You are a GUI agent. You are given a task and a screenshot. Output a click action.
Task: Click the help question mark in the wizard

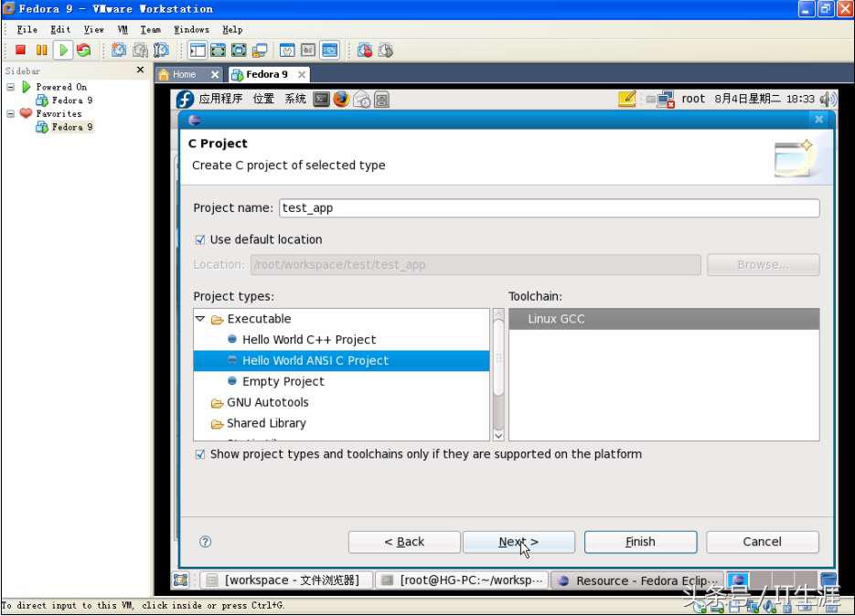(x=205, y=541)
